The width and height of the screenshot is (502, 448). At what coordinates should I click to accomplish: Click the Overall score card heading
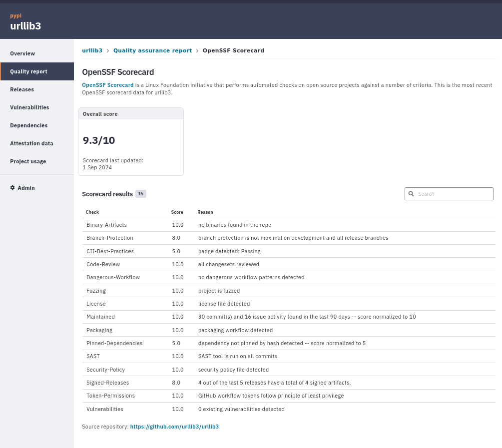pos(100,114)
